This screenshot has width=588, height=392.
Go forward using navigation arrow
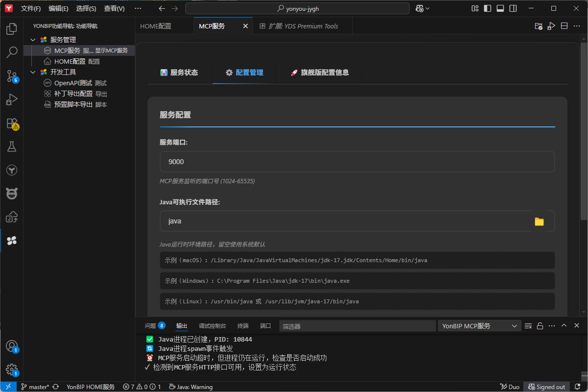click(x=175, y=8)
